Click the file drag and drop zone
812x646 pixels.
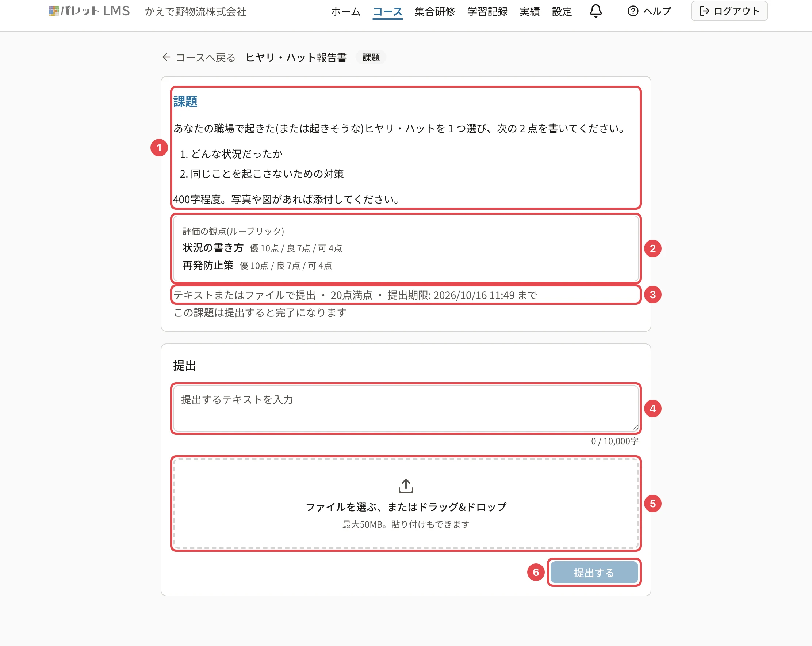pos(406,503)
